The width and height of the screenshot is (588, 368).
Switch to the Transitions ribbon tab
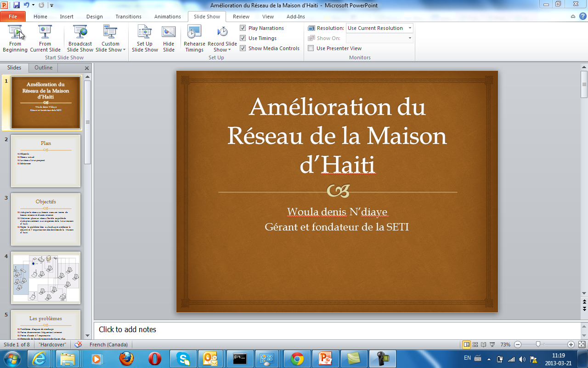(x=129, y=17)
